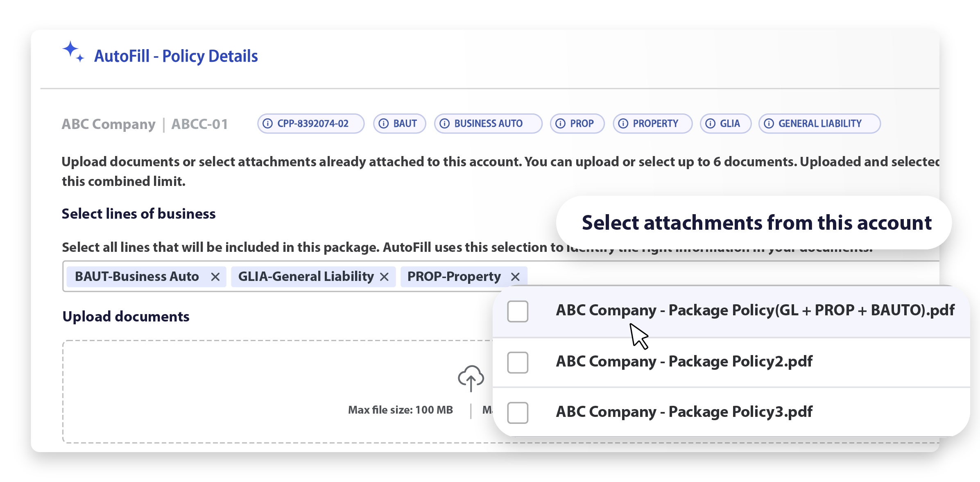Check the Package Policy3.pdf checkbox
Viewport: 980px width, 482px height.
pyautogui.click(x=518, y=412)
